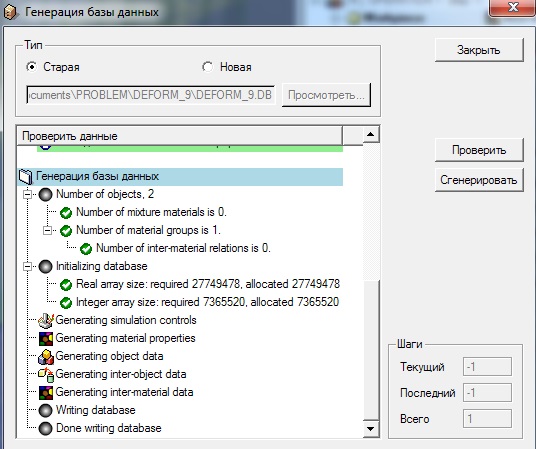536x449 pixels.
Task: Select 'Generating inter-object data' row text
Action: tap(121, 374)
